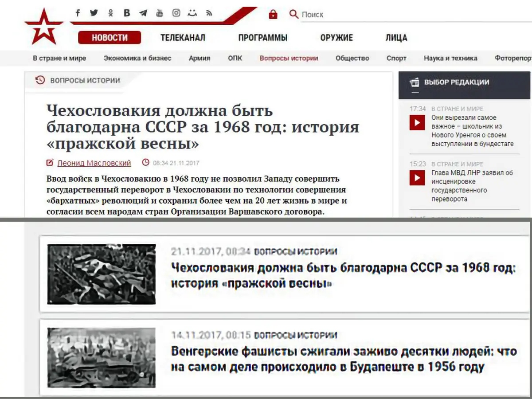Open the Twitter social icon
This screenshot has width=532, height=399.
(94, 13)
